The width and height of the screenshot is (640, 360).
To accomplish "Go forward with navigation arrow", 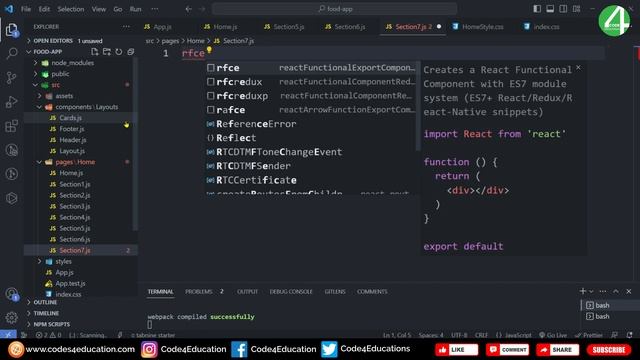I will [202, 9].
